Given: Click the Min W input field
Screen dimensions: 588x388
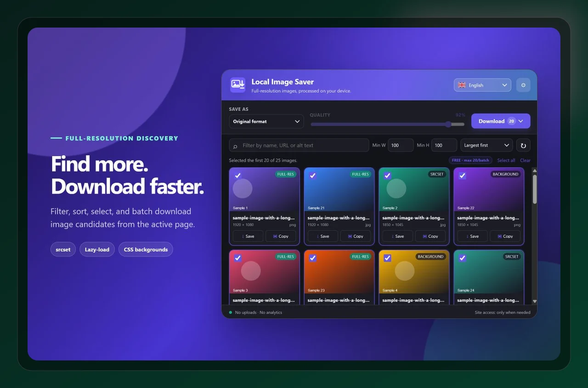Looking at the screenshot, I should tap(401, 145).
